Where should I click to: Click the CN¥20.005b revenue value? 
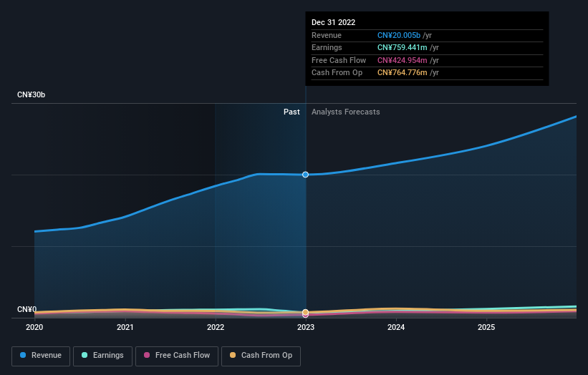pos(399,35)
